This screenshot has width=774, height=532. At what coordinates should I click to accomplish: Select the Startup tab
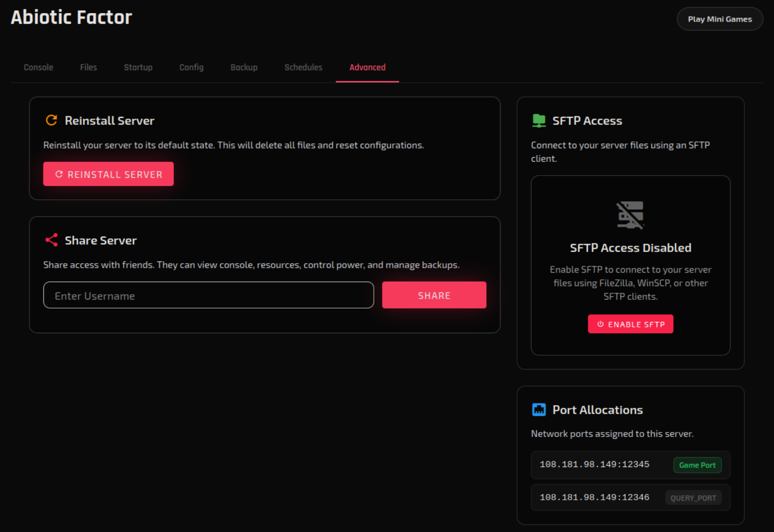pyautogui.click(x=138, y=67)
